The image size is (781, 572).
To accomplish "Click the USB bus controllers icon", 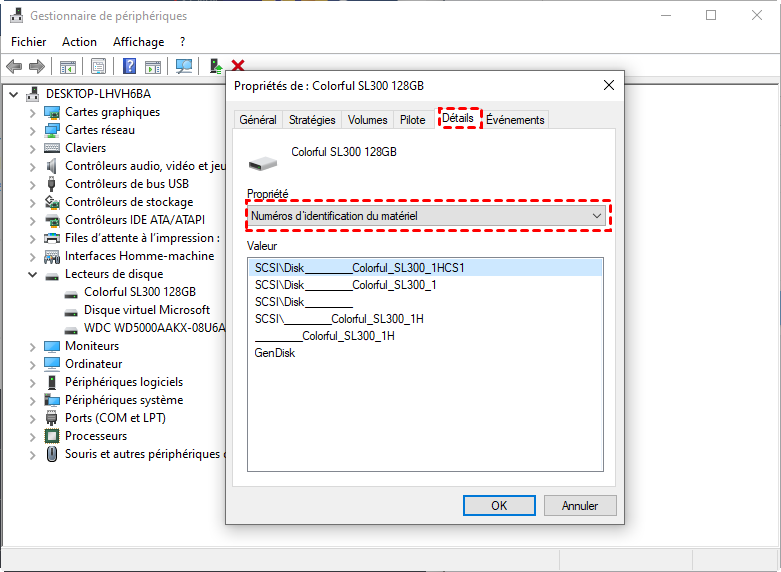I will pos(51,184).
